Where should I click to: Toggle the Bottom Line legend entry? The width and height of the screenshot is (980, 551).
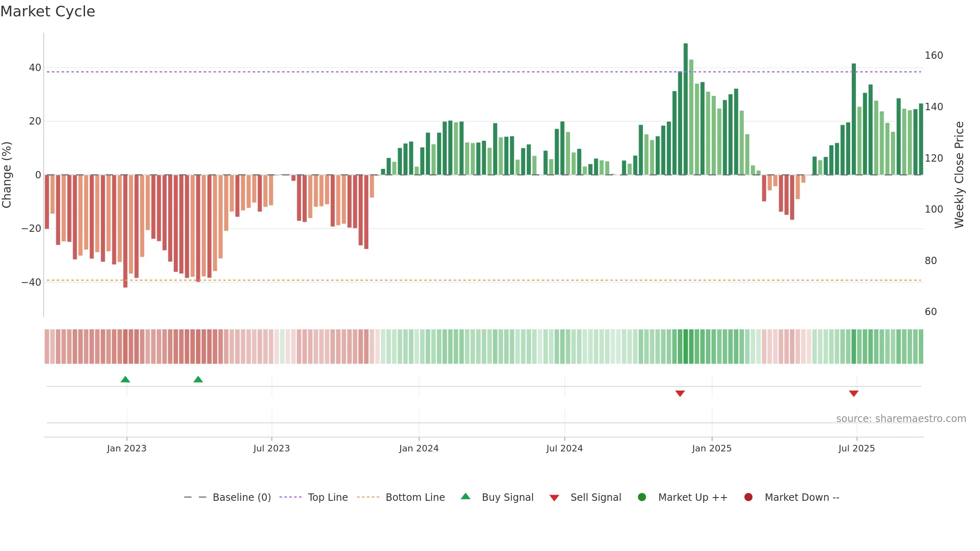401,497
